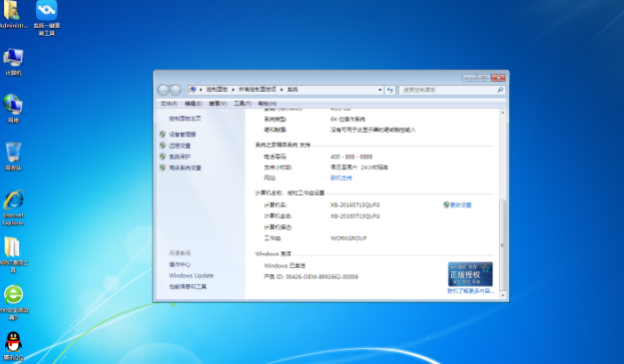624x364 pixels.
Task: Click the phone number 400 - 888 - 8888
Action: coord(351,157)
